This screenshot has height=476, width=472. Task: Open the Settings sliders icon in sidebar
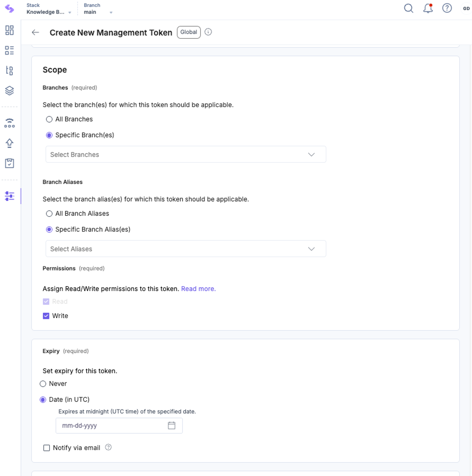9,196
